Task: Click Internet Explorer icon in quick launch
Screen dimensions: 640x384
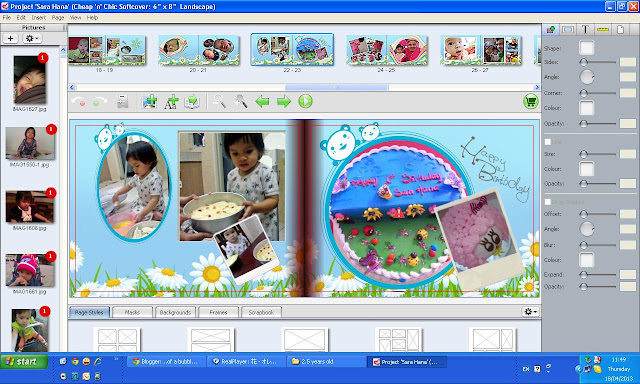Action: [98, 362]
